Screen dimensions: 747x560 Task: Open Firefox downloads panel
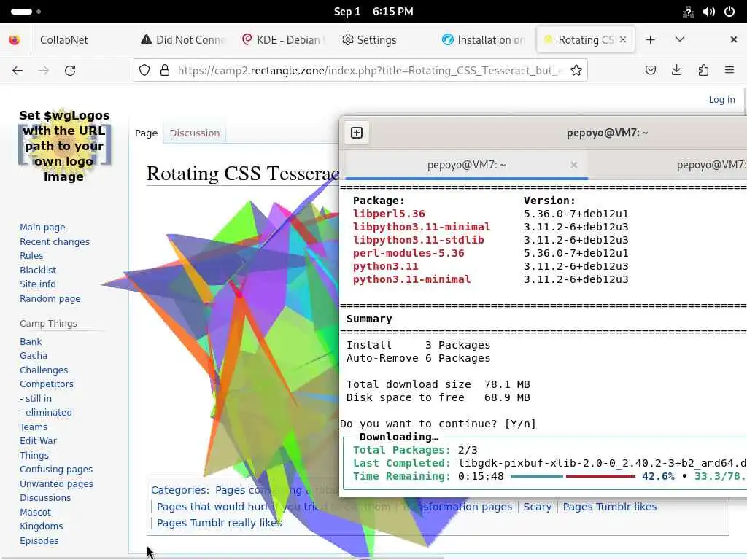click(x=676, y=71)
